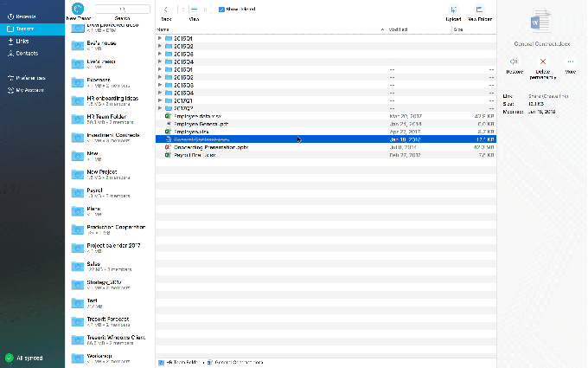This screenshot has width=588, height=368.
Task: Uncheck the Show deleted checkbox
Action: [x=221, y=10]
